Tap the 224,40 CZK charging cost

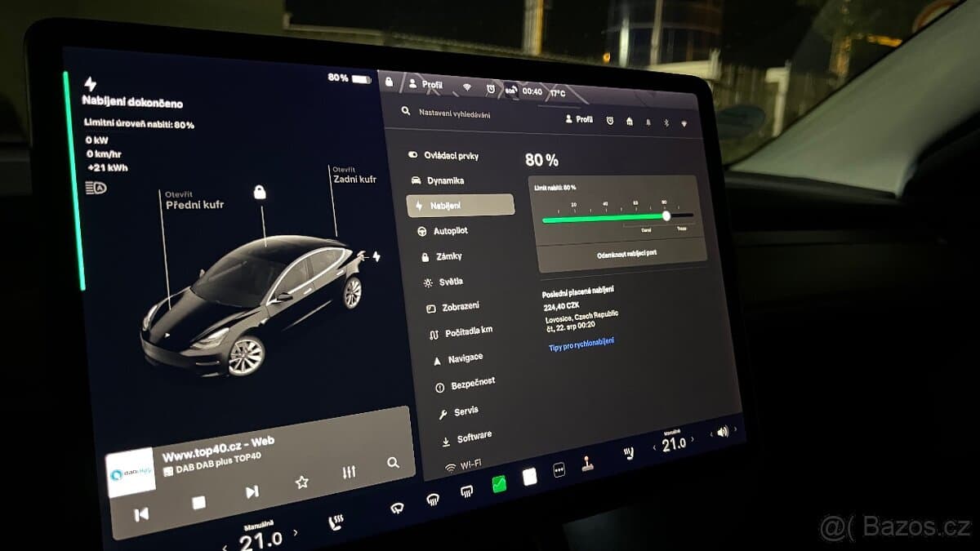561,307
